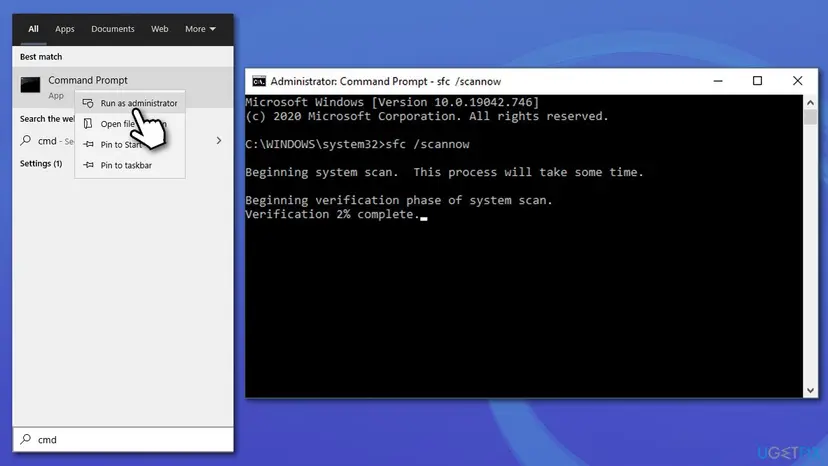Click the 'Beginning system scan.' output line
Viewport: 828px width, 466px height.
[445, 172]
